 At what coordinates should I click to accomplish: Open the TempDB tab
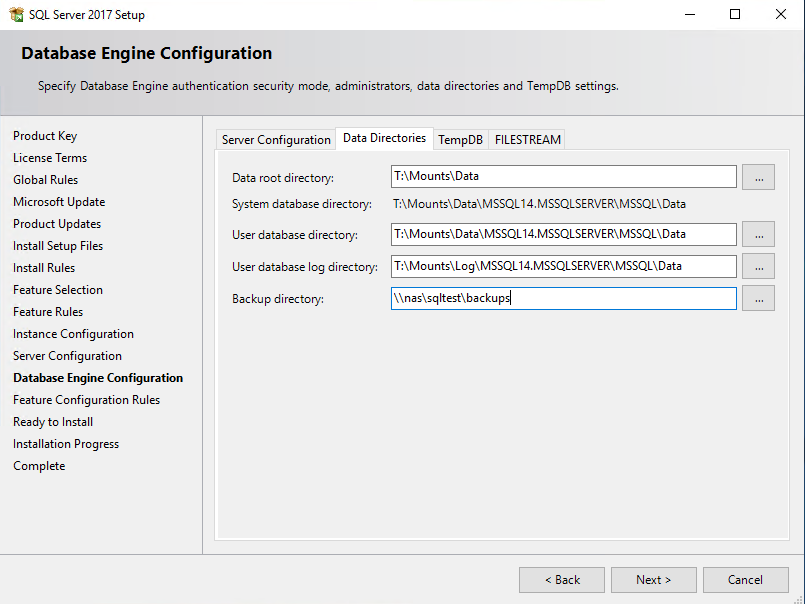pyautogui.click(x=461, y=140)
